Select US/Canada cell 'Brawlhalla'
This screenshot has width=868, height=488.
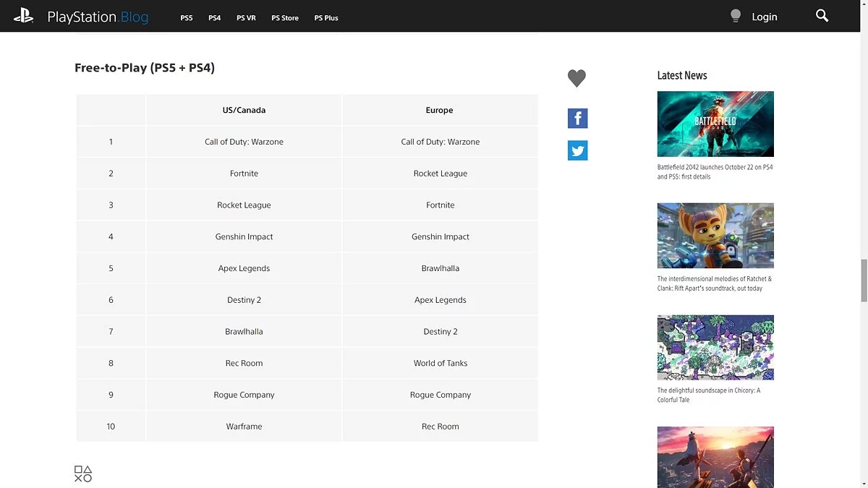coord(244,332)
